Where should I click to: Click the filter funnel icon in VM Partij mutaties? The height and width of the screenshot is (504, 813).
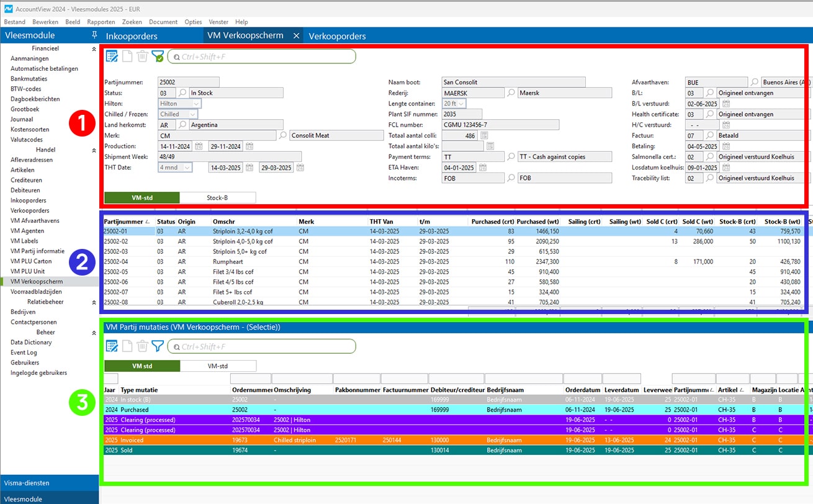[158, 346]
